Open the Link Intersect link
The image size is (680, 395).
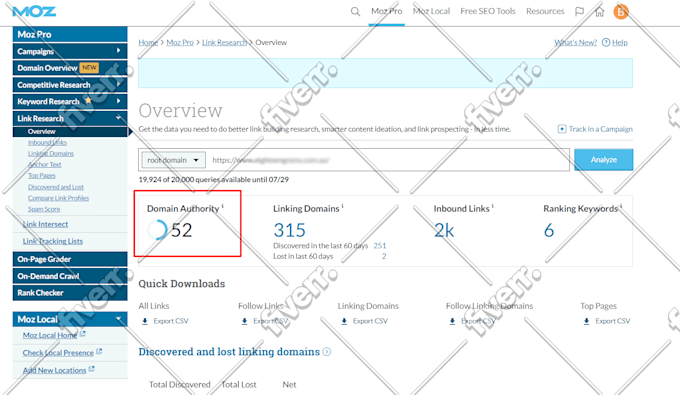(45, 224)
